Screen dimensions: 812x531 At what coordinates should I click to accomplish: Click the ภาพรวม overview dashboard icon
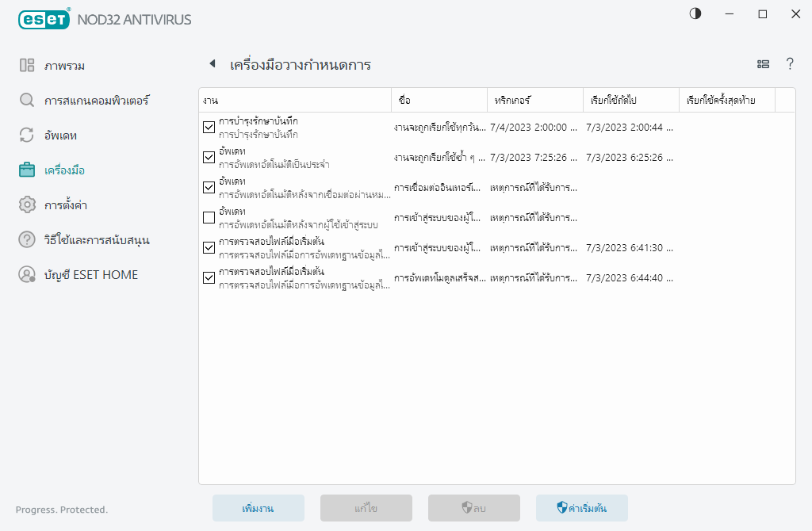pyautogui.click(x=27, y=66)
